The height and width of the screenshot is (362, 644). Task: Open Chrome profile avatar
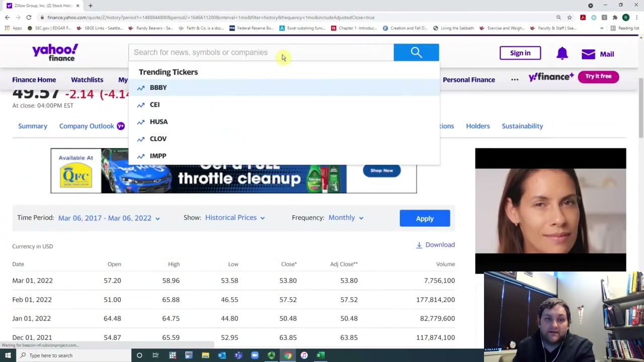click(x=626, y=18)
